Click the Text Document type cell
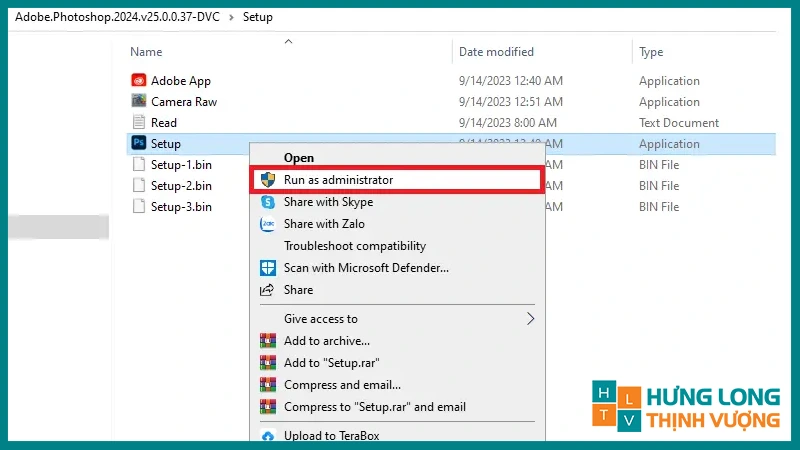The height and width of the screenshot is (450, 800). pos(679,122)
